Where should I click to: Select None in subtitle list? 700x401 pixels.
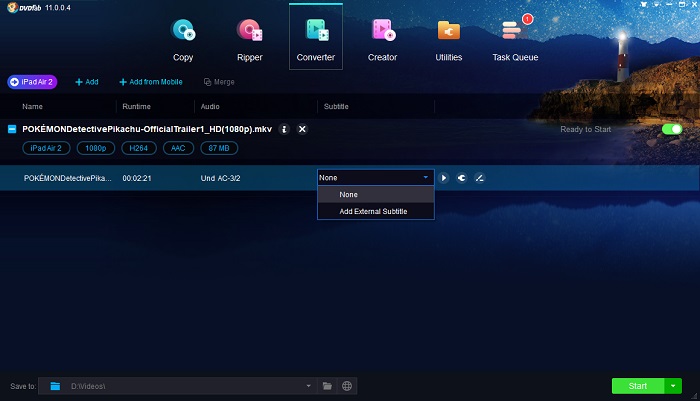375,194
